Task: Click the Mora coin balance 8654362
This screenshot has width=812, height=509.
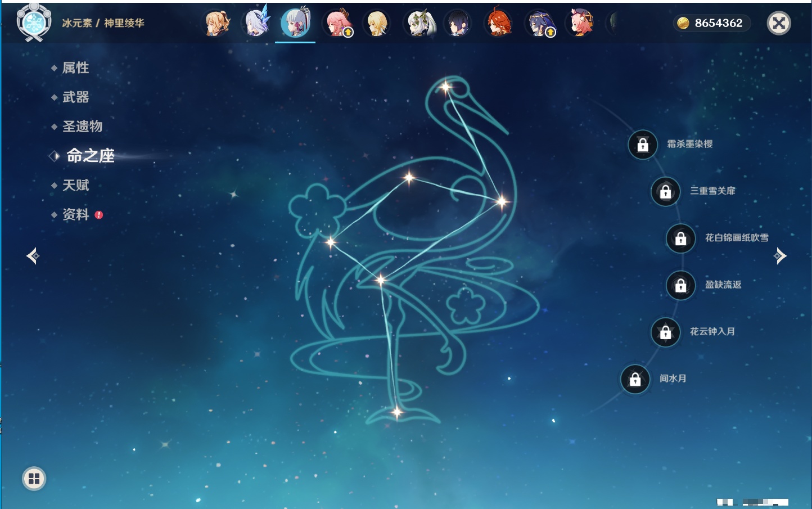Action: click(x=711, y=23)
